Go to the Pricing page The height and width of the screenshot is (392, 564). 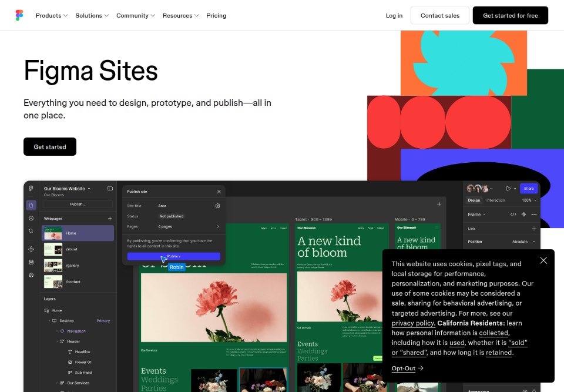click(216, 15)
